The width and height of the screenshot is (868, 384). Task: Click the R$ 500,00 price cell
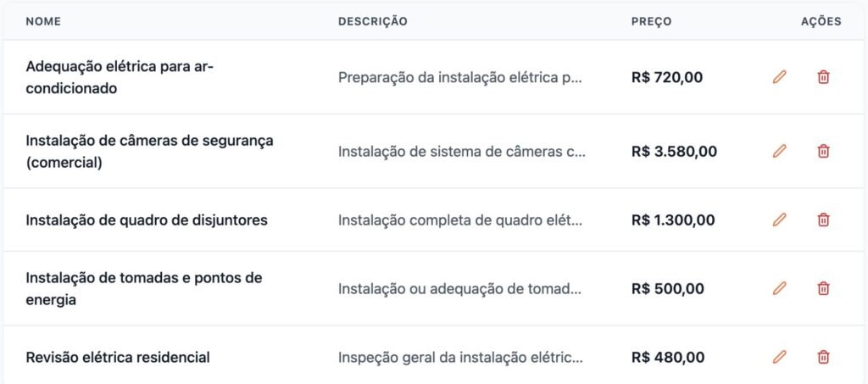pyautogui.click(x=667, y=288)
